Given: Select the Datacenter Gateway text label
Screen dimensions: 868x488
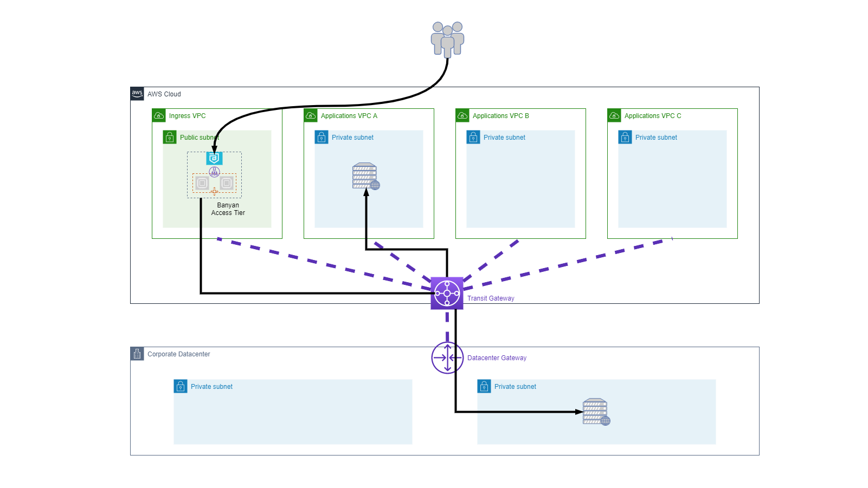Looking at the screenshot, I should [497, 358].
